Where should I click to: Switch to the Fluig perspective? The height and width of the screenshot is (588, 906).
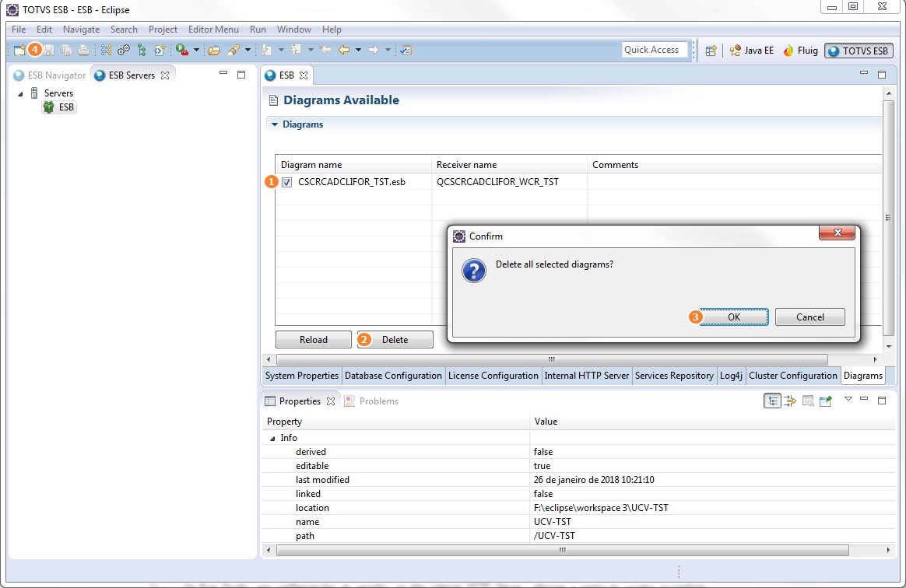coord(800,51)
